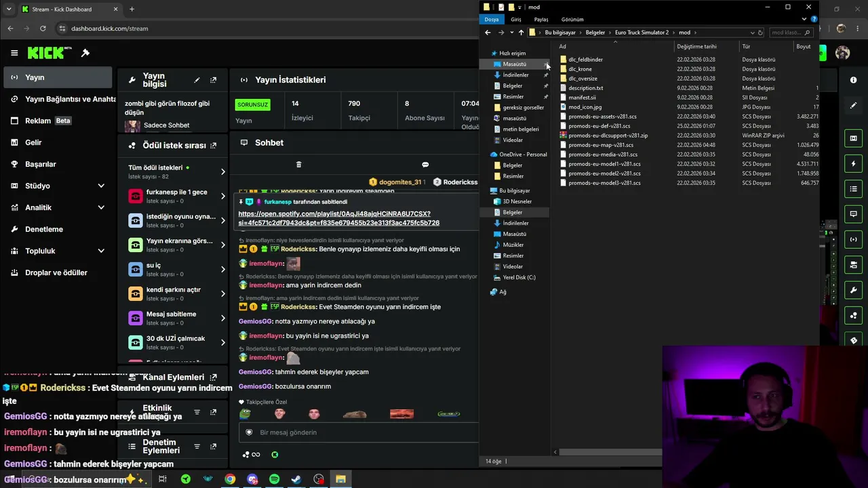Select the dlc_feldbinder folder
868x488 pixels.
(585, 60)
